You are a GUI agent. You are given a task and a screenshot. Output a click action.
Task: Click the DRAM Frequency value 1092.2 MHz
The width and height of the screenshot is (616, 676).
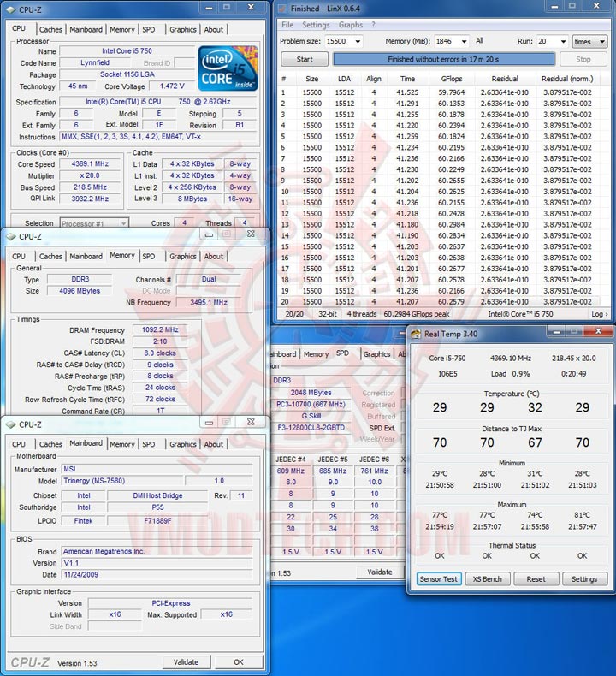[x=160, y=329]
